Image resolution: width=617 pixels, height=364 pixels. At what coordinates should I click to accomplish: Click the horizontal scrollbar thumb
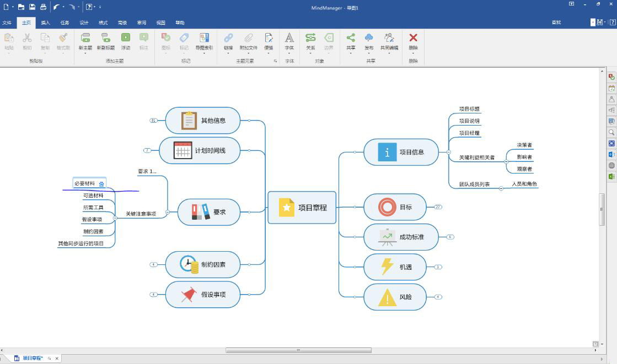[298, 350]
